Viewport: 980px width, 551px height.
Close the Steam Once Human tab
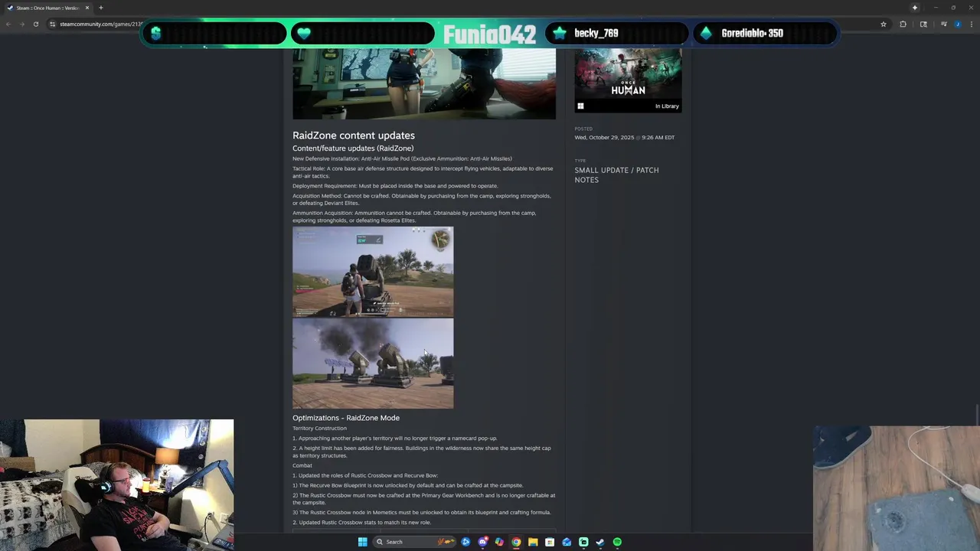87,8
